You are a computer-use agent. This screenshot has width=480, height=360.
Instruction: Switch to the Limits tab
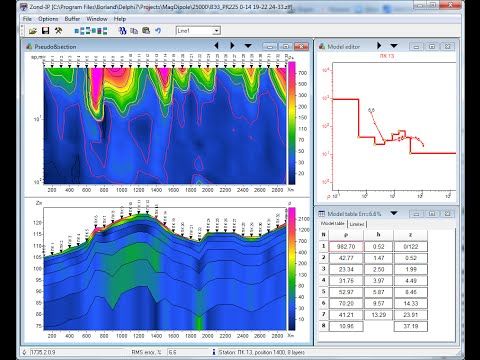click(x=357, y=224)
